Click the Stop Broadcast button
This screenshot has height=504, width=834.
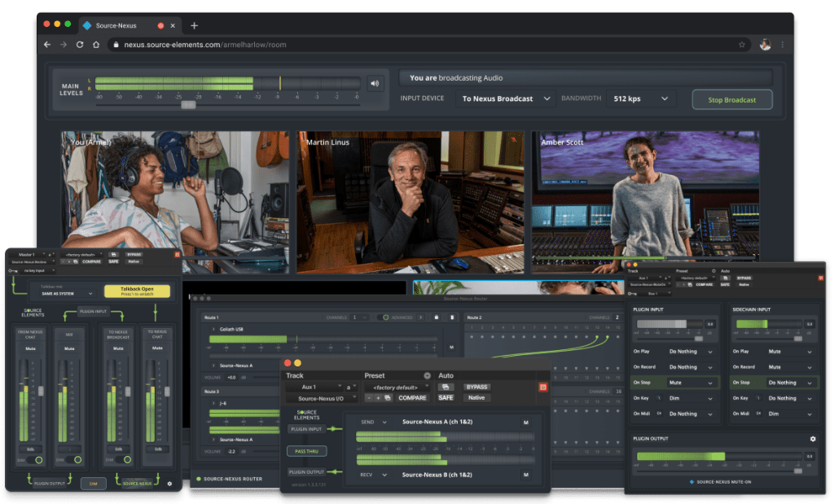pos(731,99)
